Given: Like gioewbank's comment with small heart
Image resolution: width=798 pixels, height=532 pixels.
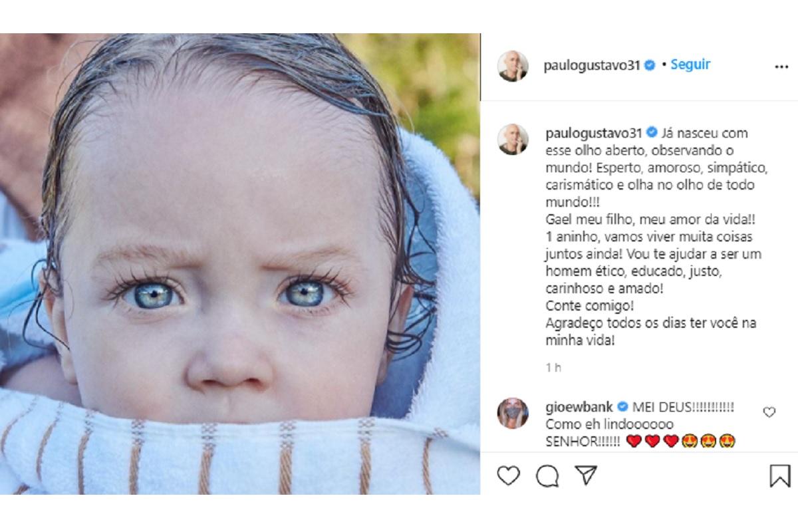Looking at the screenshot, I should coord(769,412).
